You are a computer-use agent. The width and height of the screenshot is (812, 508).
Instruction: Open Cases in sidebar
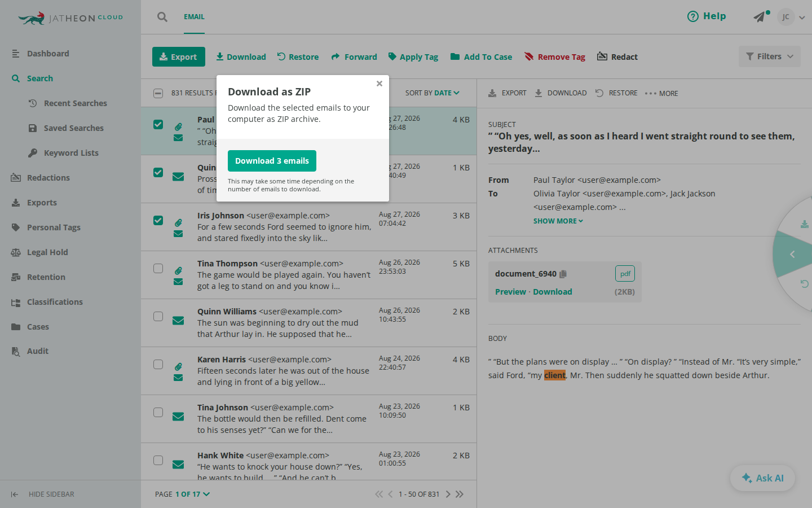(38, 327)
